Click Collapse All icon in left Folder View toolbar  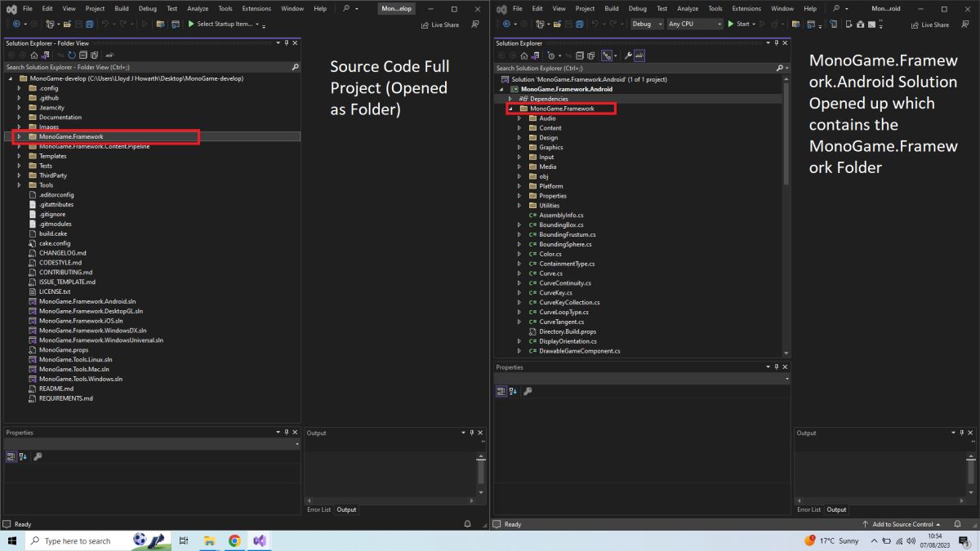point(83,55)
